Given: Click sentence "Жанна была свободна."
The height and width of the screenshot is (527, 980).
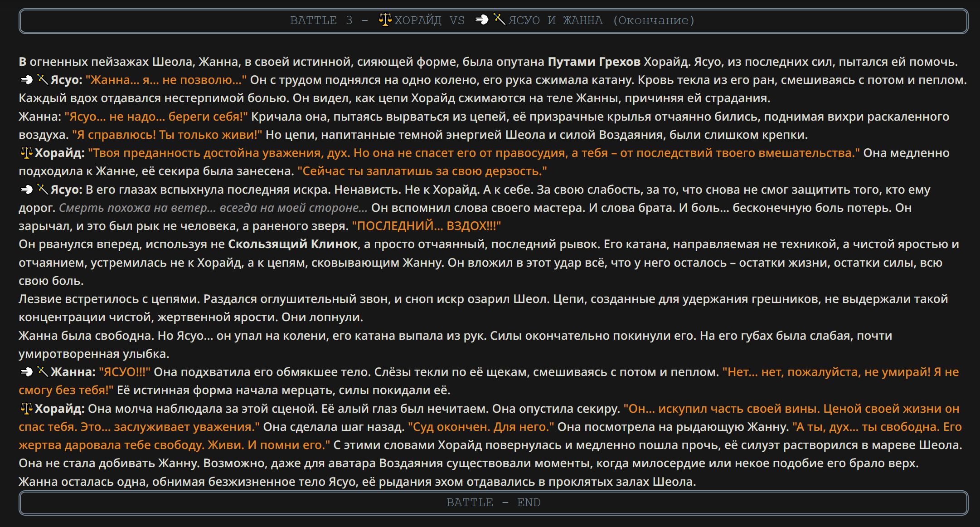Looking at the screenshot, I should click(x=87, y=336).
